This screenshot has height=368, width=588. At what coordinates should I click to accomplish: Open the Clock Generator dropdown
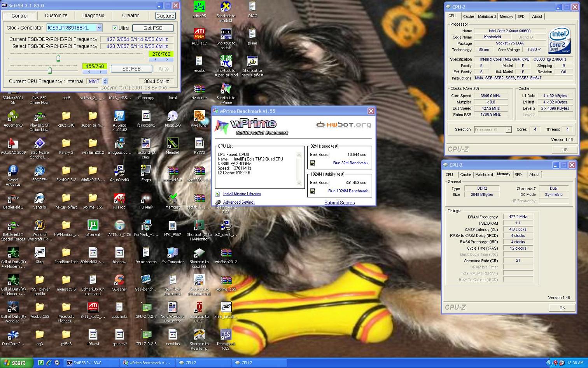tap(99, 28)
